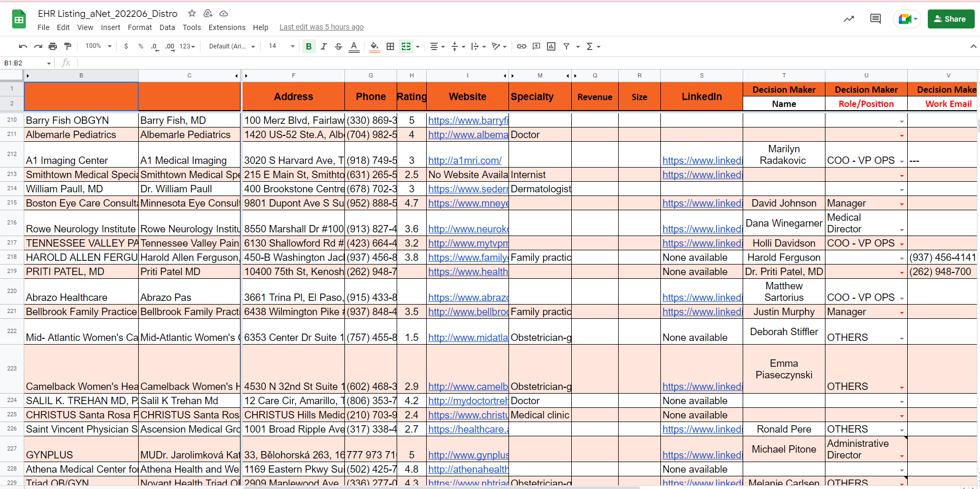Open comment history
The width and height of the screenshot is (980, 489).
click(876, 19)
